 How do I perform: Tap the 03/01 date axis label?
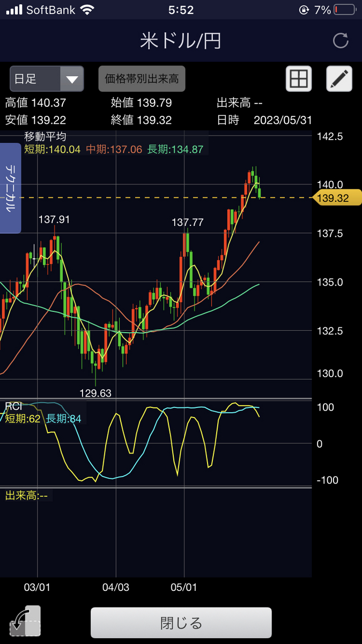click(x=37, y=587)
